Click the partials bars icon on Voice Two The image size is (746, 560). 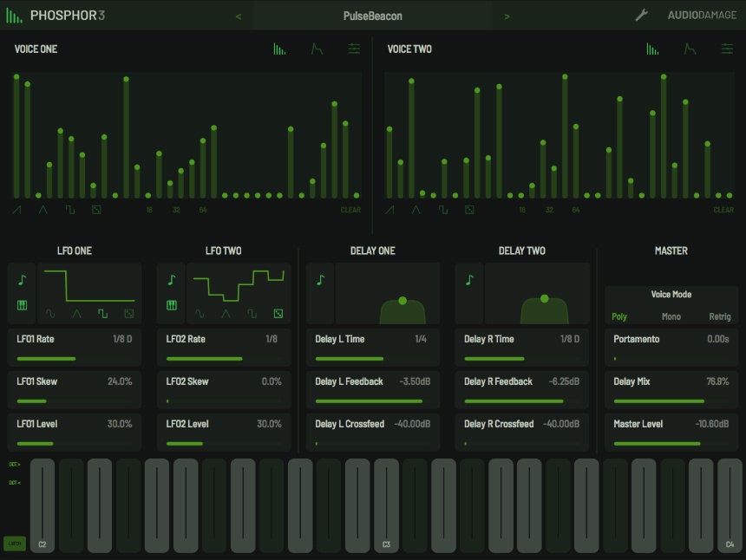pos(652,49)
